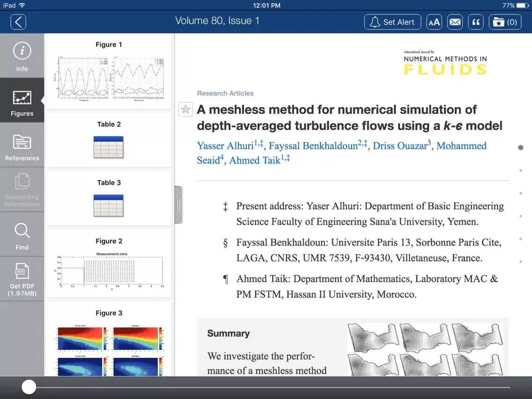Collapse the figures panel using divider handle
Screen dimensions: 532x399
(178, 205)
